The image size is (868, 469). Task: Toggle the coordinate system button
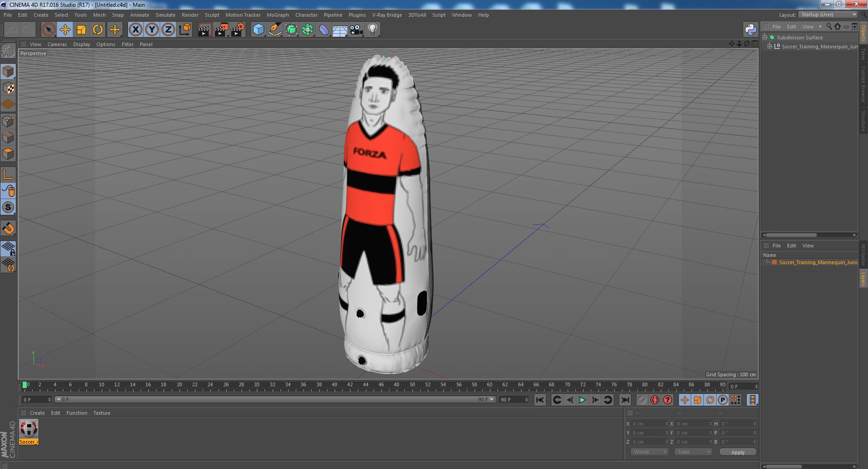(185, 30)
